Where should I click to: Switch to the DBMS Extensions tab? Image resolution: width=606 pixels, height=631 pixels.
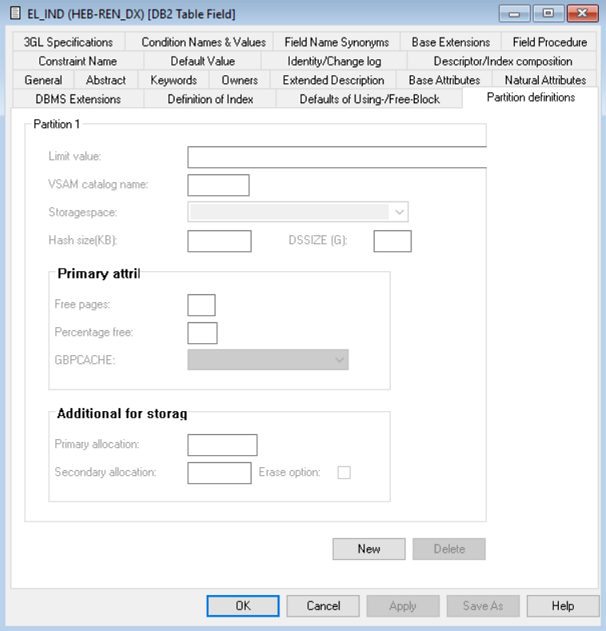coord(78,99)
